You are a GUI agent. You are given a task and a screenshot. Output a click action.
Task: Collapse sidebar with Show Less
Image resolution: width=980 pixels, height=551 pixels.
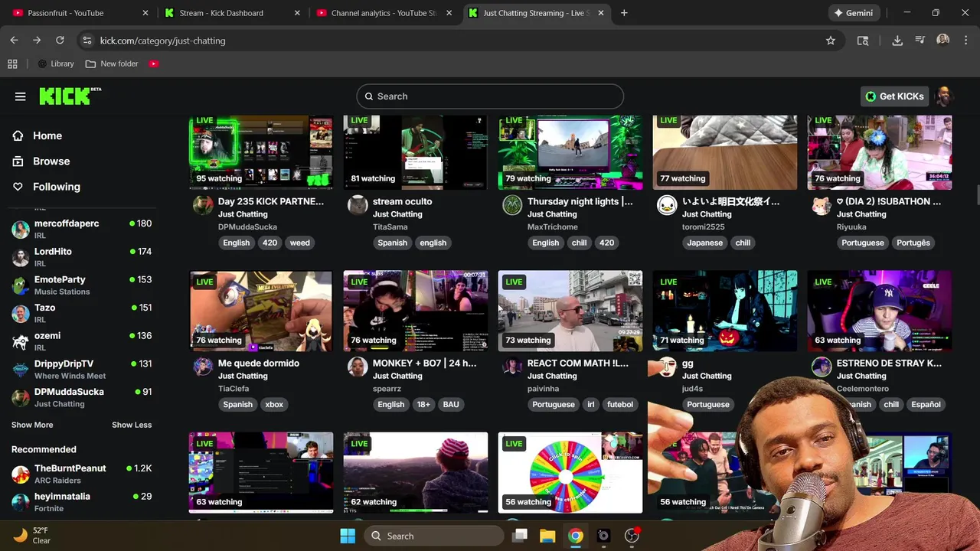coord(132,425)
